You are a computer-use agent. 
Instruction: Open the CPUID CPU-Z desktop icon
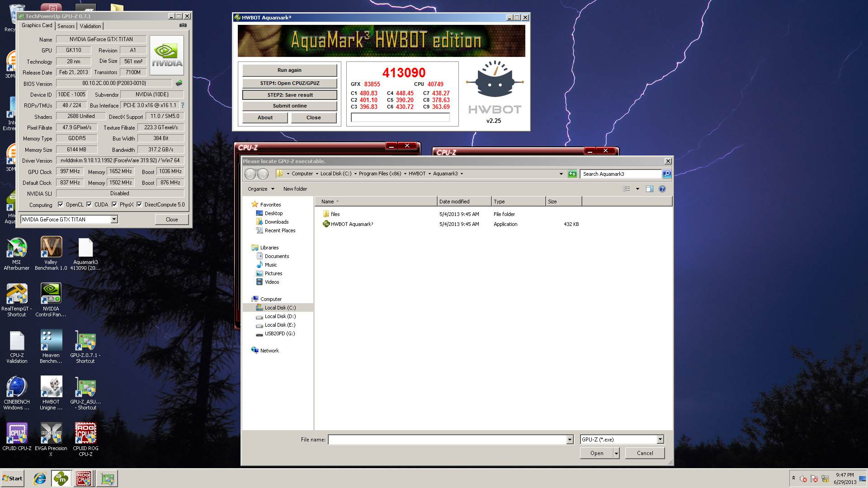coord(17,437)
